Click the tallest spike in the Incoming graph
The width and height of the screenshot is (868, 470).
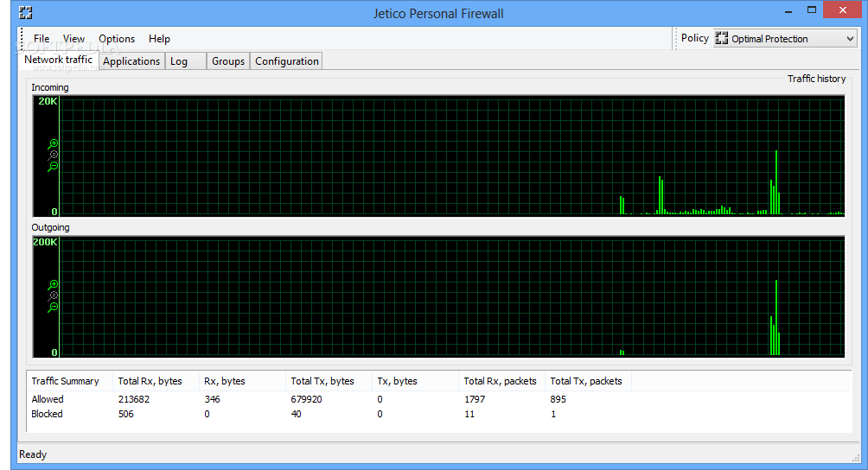pyautogui.click(x=776, y=182)
